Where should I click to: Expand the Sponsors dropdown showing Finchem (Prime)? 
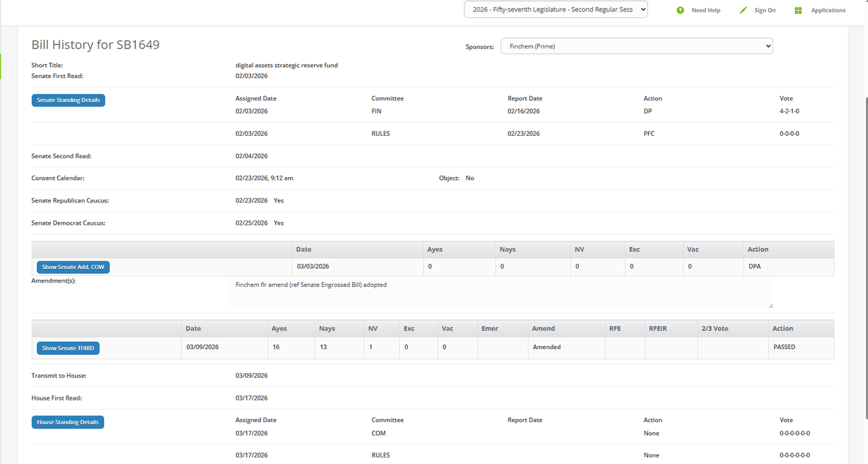(637, 46)
